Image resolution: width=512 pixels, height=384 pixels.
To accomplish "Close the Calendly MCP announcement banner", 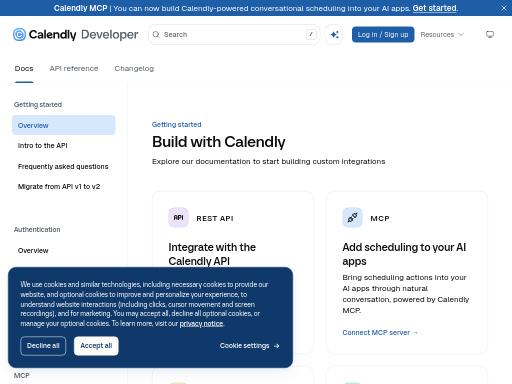I will [504, 8].
